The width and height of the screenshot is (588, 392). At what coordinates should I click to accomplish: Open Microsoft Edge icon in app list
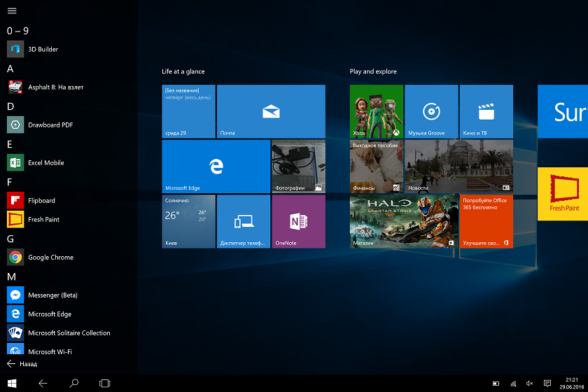(x=15, y=314)
